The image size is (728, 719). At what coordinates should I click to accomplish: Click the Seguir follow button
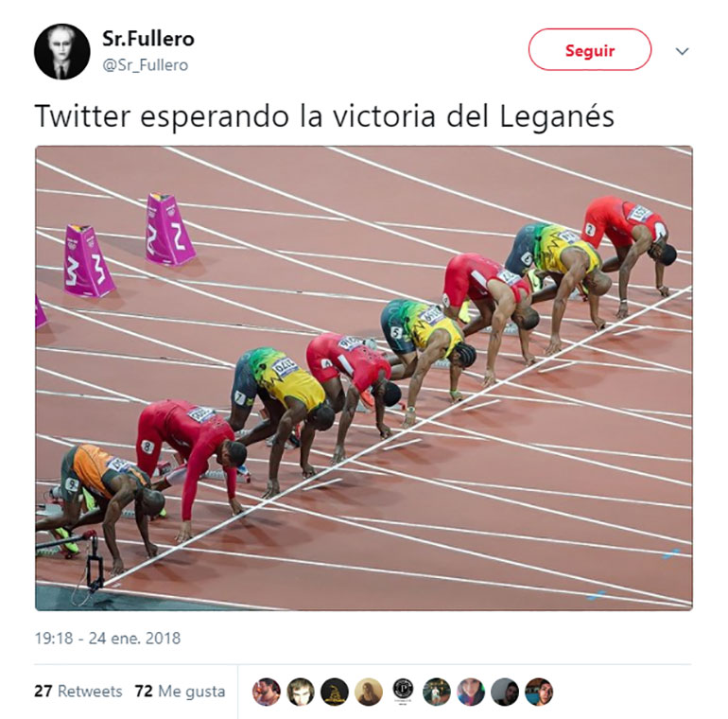pyautogui.click(x=590, y=50)
